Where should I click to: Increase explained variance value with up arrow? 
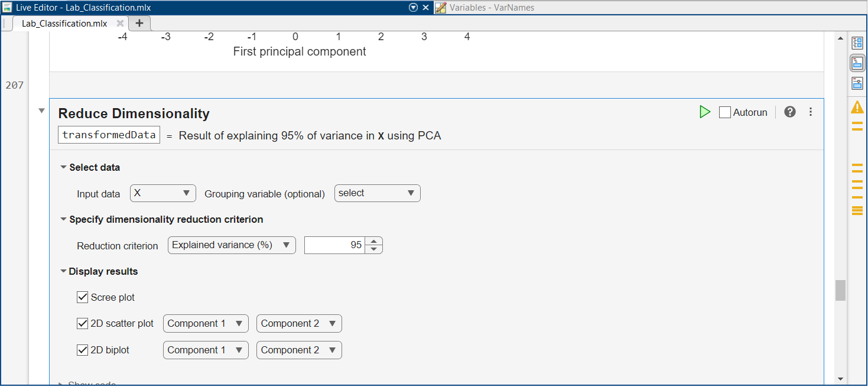point(373,241)
